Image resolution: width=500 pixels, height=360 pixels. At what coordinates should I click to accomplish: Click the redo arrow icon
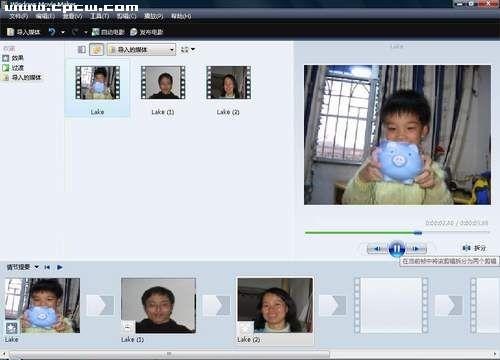[x=75, y=32]
